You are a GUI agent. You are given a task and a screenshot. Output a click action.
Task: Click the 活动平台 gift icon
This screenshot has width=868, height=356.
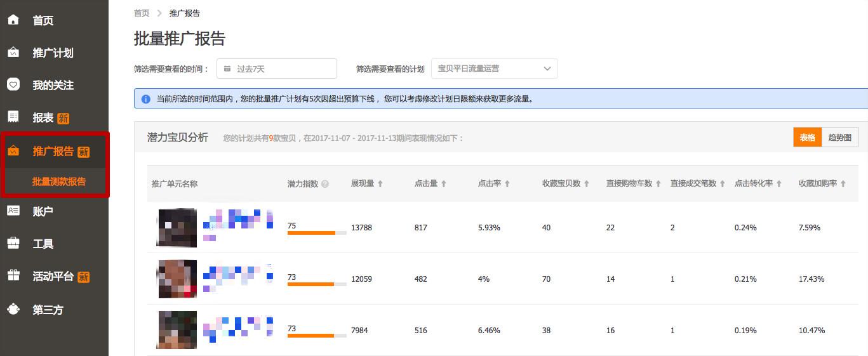coord(13,275)
